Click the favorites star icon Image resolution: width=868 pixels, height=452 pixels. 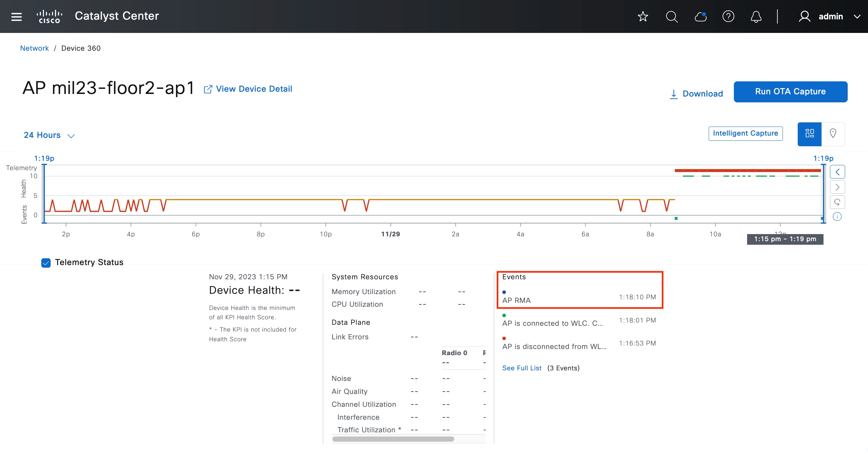pos(643,16)
